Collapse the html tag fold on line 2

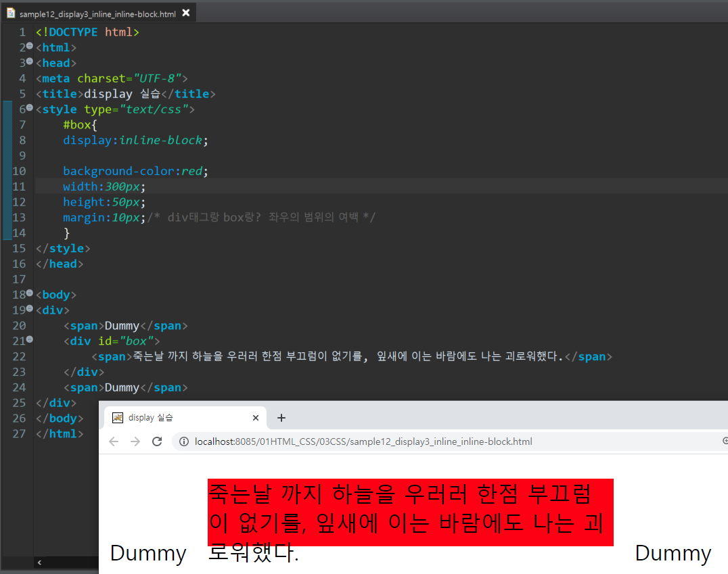[x=30, y=46]
